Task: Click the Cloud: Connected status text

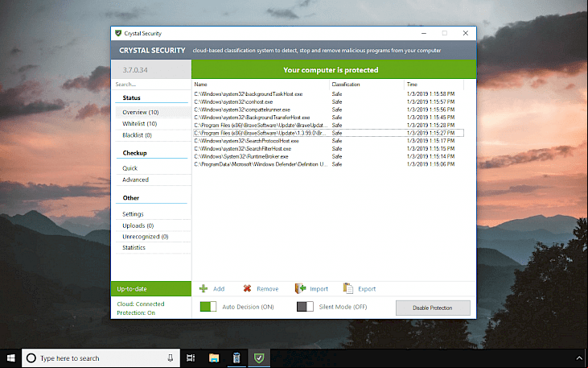Action: coord(141,304)
